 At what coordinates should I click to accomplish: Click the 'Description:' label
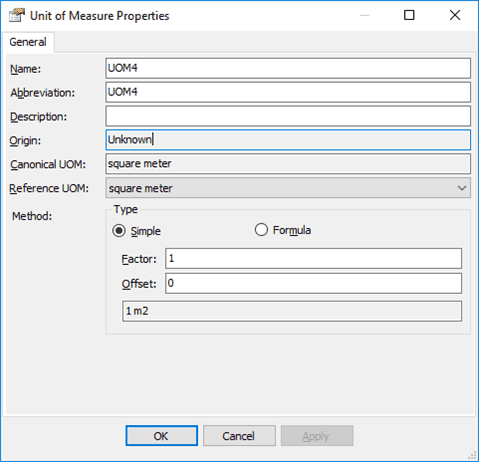click(x=38, y=117)
